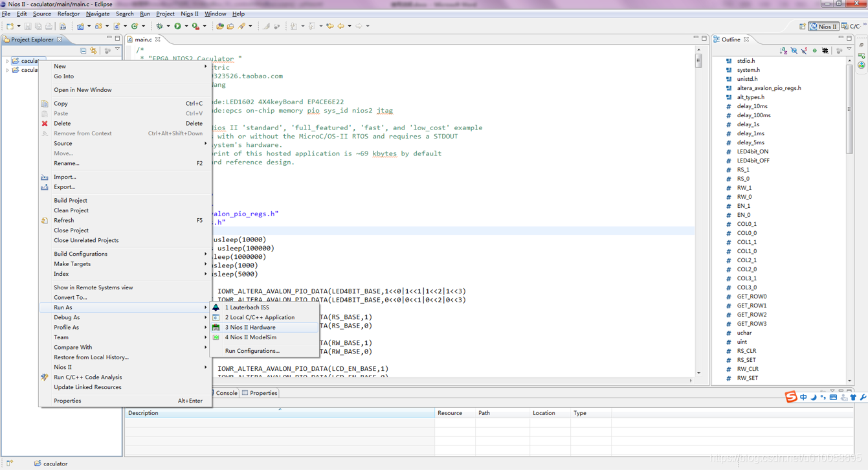
Task: Switch to the Console tab
Action: (226, 393)
